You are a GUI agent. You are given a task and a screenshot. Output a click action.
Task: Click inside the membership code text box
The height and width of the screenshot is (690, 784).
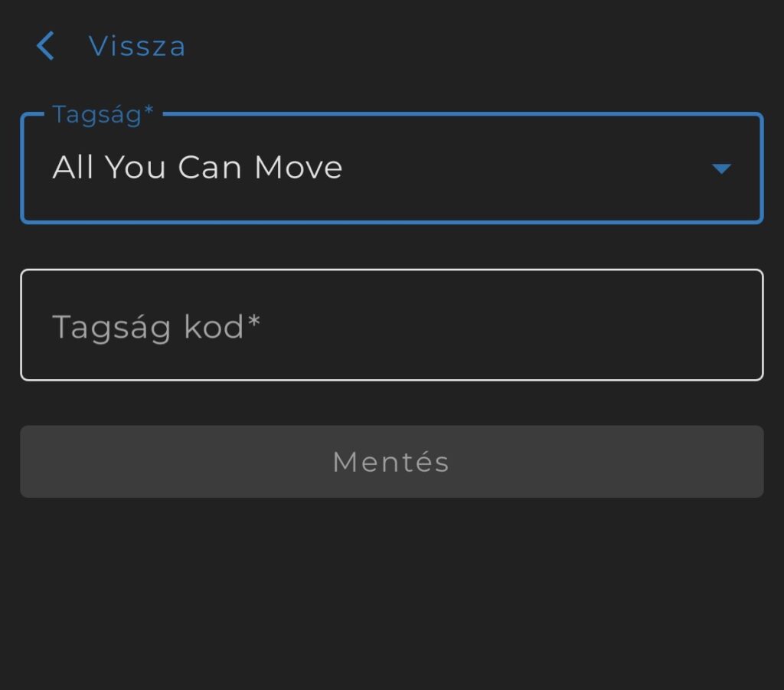pos(392,324)
